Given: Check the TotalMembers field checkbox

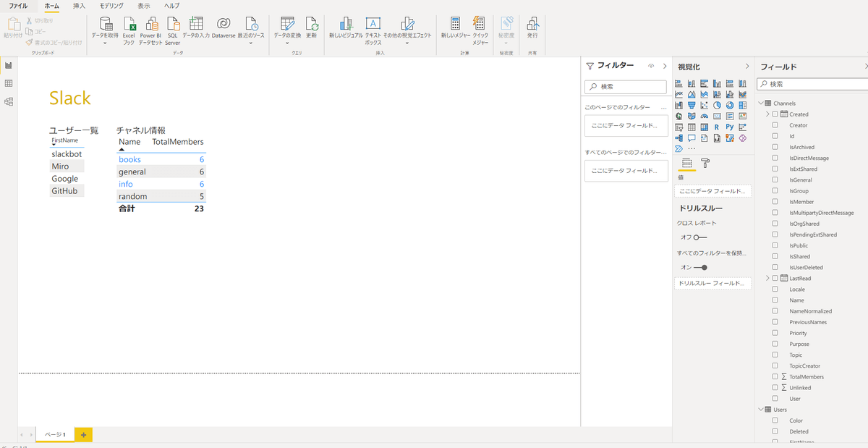Looking at the screenshot, I should tap(775, 376).
